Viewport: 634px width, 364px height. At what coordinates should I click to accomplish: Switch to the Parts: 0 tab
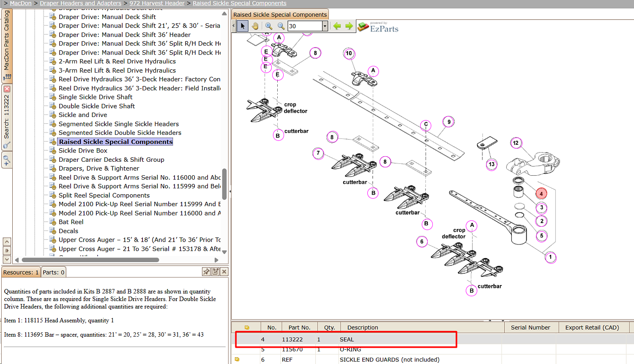54,272
